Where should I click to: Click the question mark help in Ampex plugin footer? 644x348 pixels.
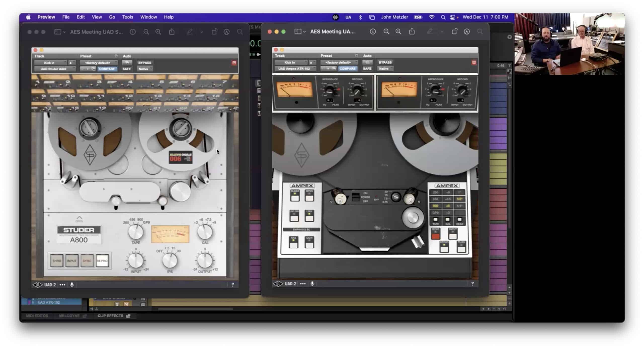click(x=472, y=284)
